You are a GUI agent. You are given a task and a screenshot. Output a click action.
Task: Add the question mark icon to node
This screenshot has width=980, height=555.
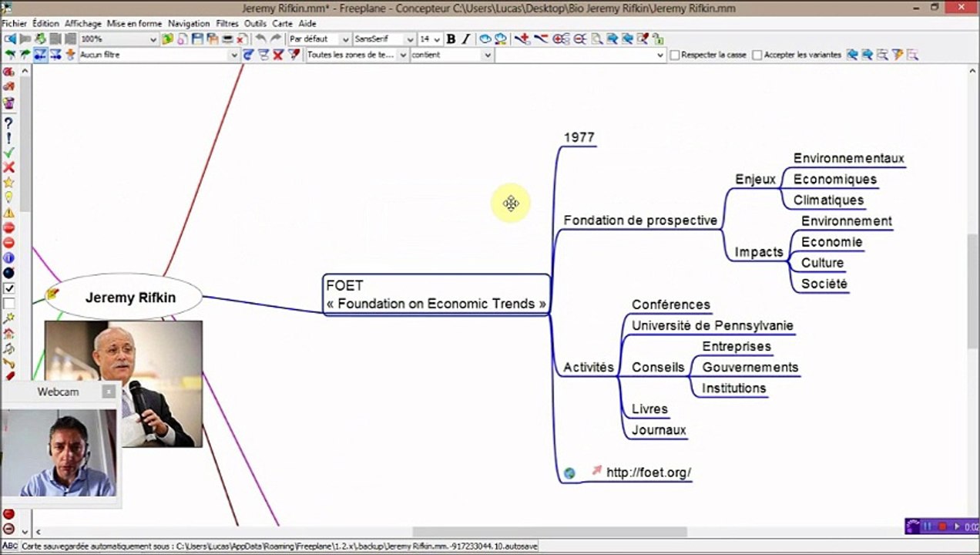click(x=8, y=123)
